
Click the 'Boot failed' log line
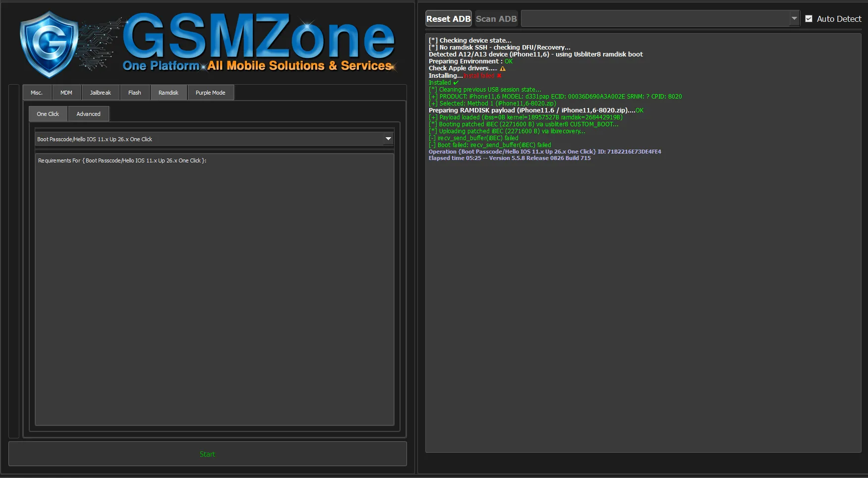(x=490, y=145)
